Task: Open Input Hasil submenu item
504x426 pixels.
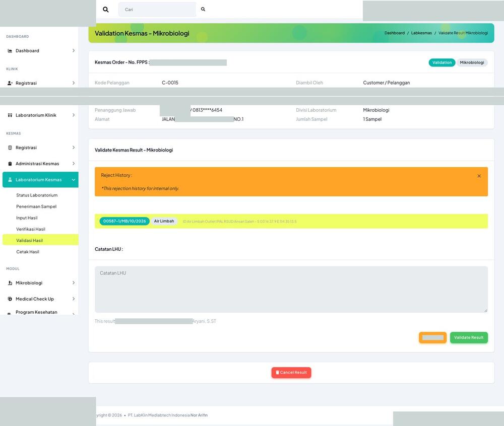Action: (27, 218)
